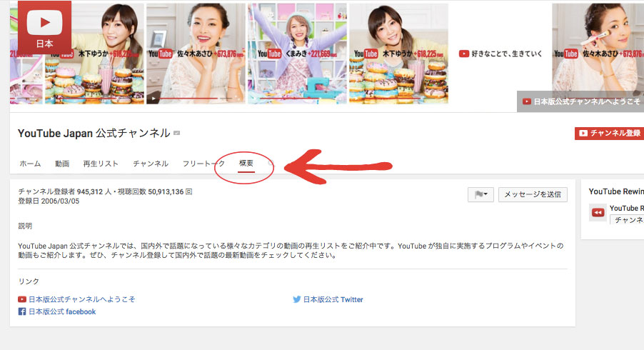Open the 再生リスト tab

coord(101,164)
